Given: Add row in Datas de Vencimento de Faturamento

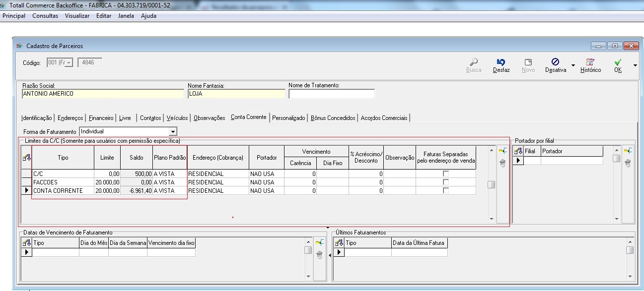Looking at the screenshot, I should click(x=319, y=242).
